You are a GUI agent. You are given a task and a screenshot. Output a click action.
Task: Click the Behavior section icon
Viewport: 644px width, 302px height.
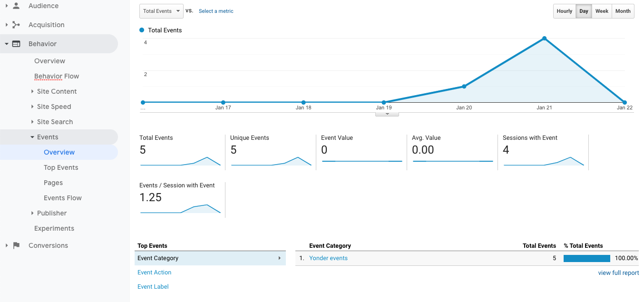click(16, 43)
